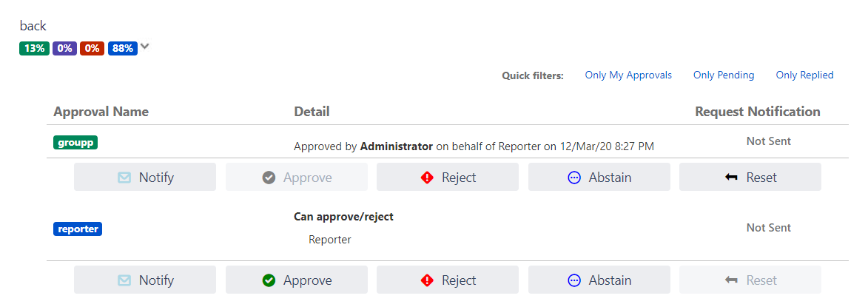868x307 pixels.
Task: Click green 13% approved badge
Action: [34, 49]
